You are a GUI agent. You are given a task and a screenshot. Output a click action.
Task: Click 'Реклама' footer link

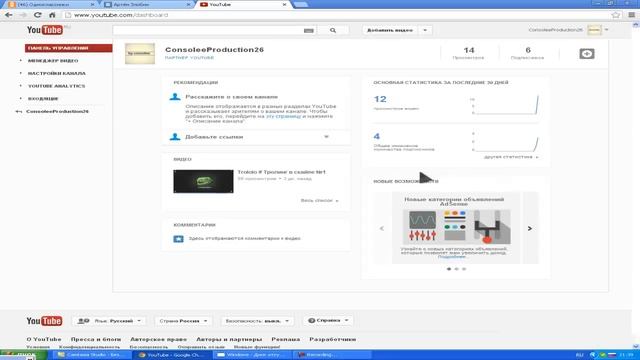click(x=286, y=339)
